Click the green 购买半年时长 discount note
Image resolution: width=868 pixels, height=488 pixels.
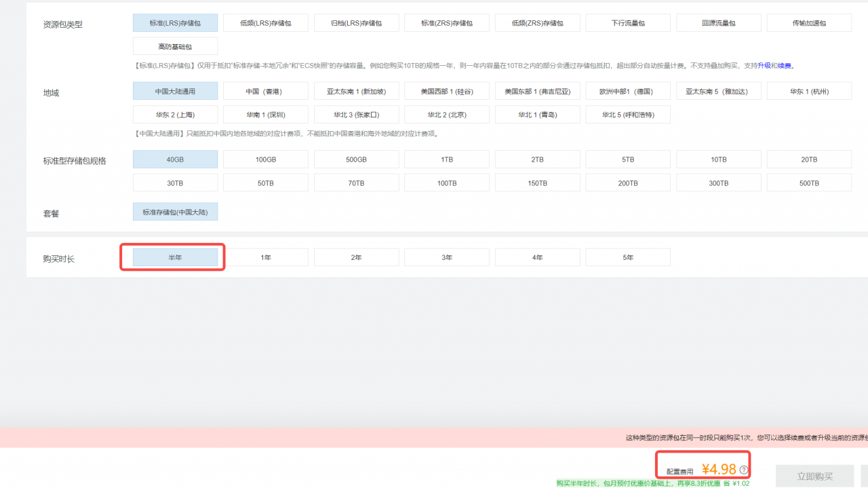pyautogui.click(x=652, y=483)
